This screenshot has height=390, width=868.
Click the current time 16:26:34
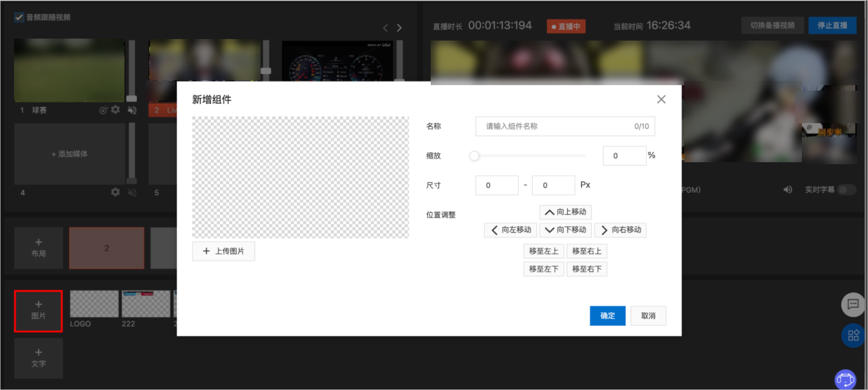point(669,26)
